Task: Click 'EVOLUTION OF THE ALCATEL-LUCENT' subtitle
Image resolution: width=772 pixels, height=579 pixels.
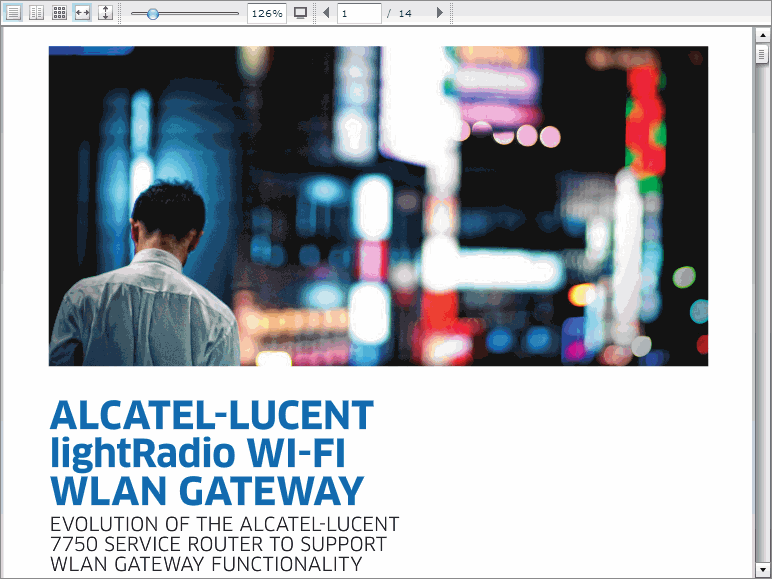Action: (225, 524)
